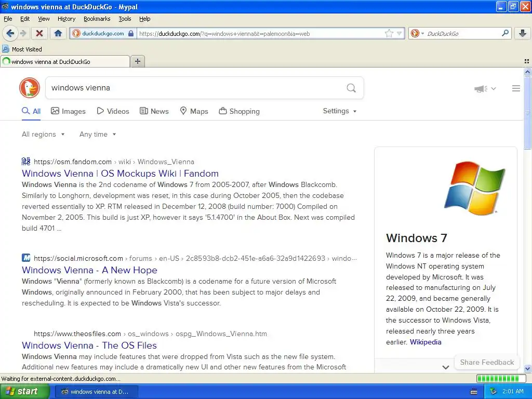Click the vertical scrollbar thumb
The width and height of the screenshot is (532, 399).
coord(527,113)
